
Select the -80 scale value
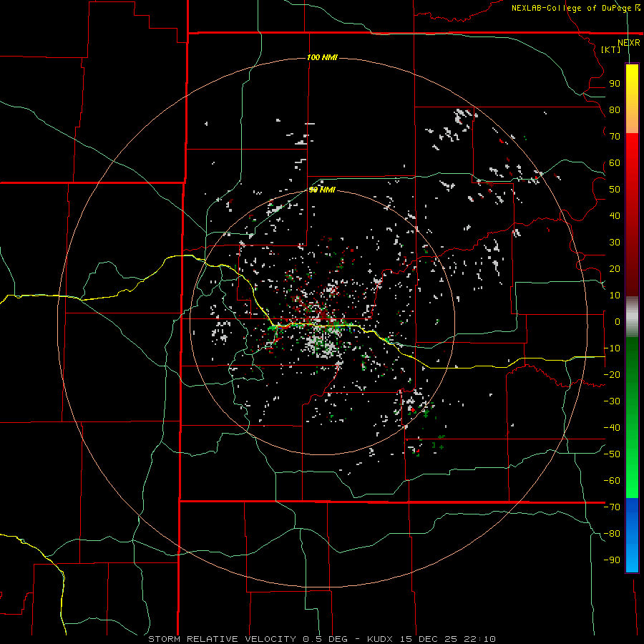[612, 534]
